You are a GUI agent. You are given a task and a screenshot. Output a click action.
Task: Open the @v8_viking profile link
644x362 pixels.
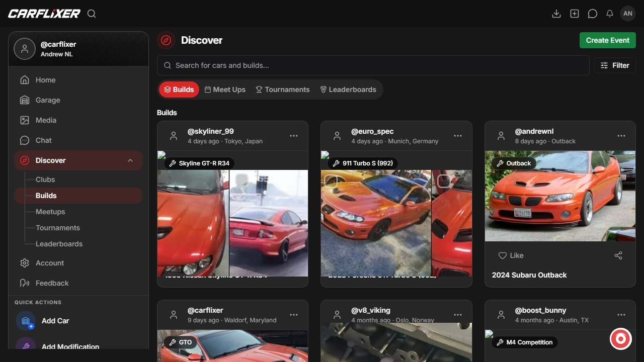click(371, 310)
